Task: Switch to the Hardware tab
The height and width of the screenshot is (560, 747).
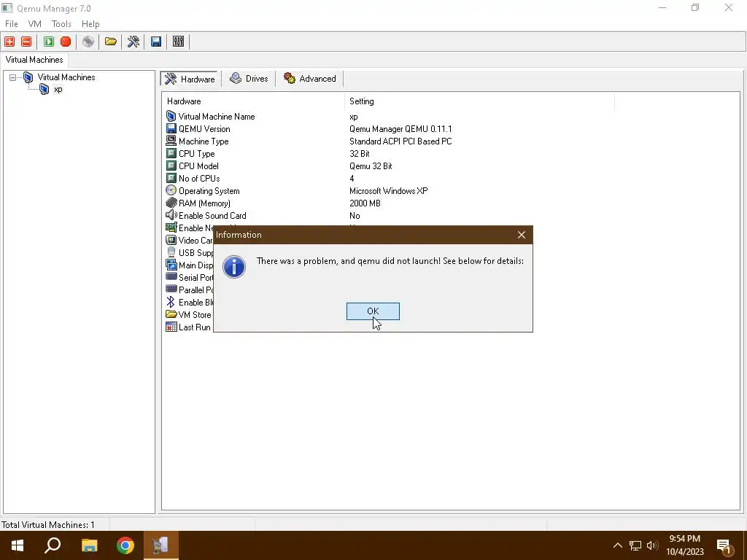Action: [190, 79]
